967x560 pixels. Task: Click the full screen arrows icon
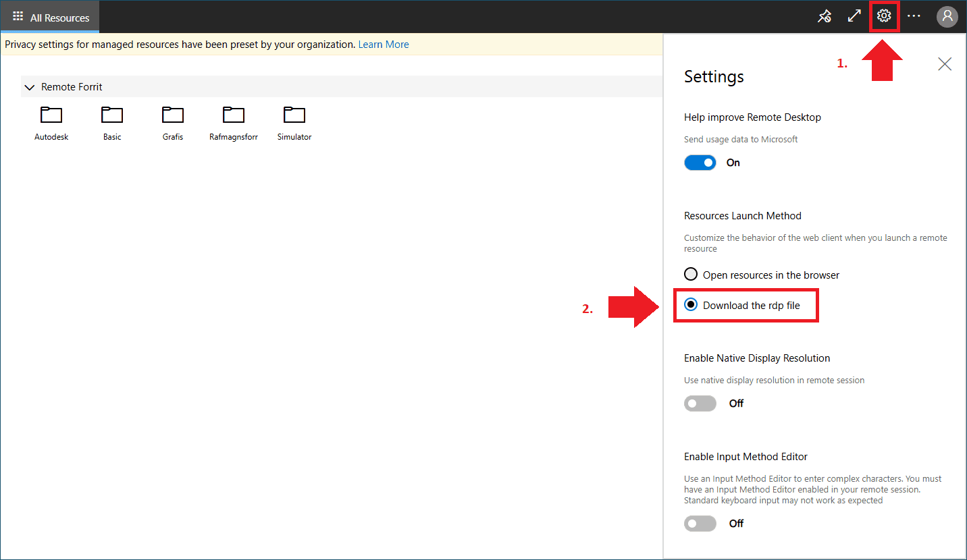(x=854, y=16)
